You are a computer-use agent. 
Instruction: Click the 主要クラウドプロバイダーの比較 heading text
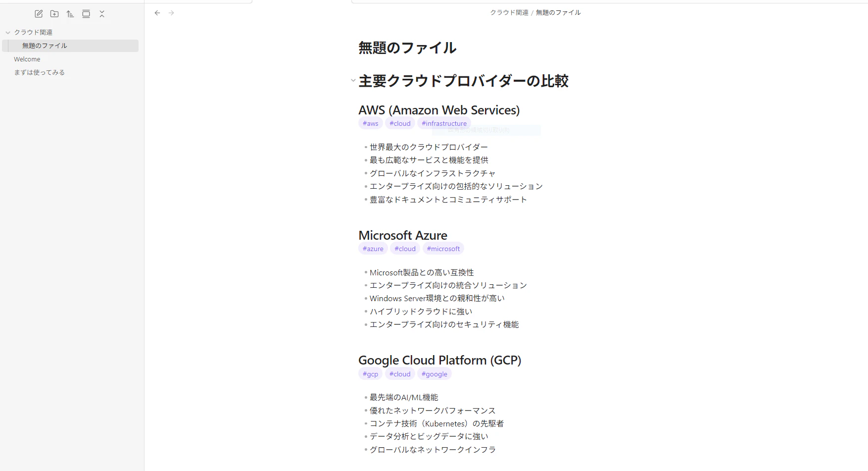pyautogui.click(x=464, y=81)
